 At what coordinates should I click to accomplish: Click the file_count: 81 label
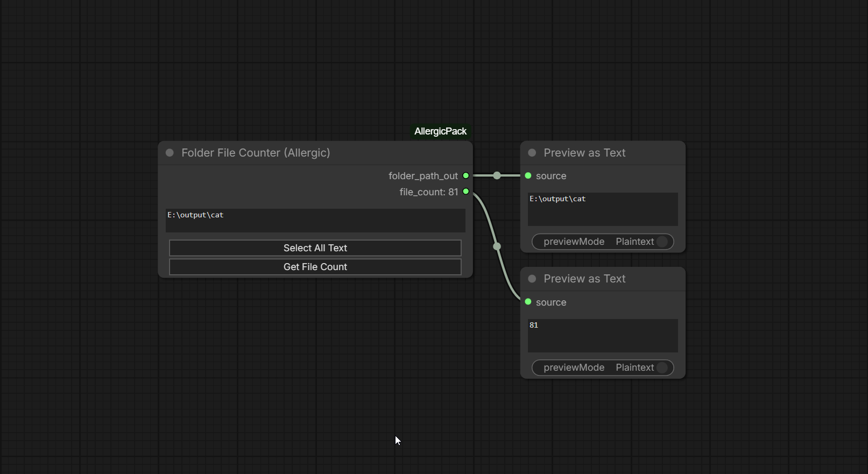click(429, 192)
